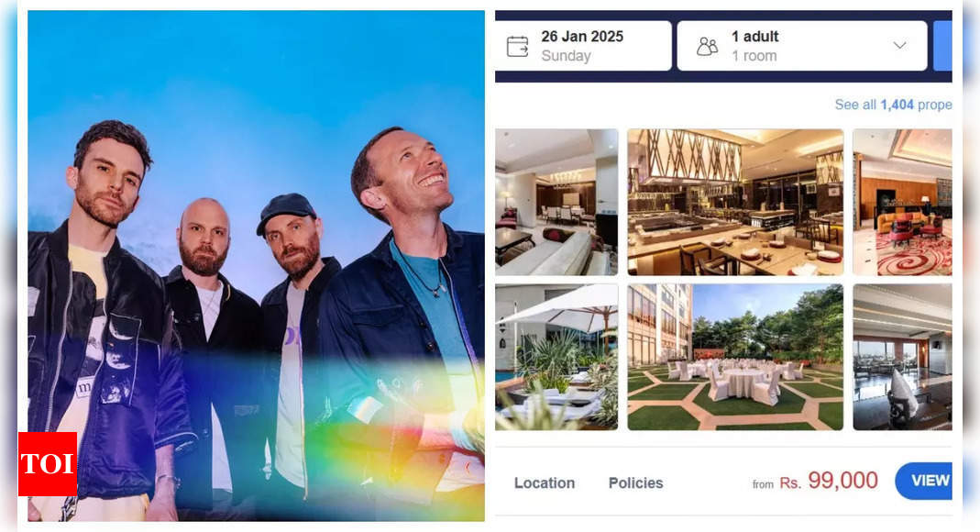Click the Rs. 99,000 price text
Screen dimensions: 980x532
829,481
